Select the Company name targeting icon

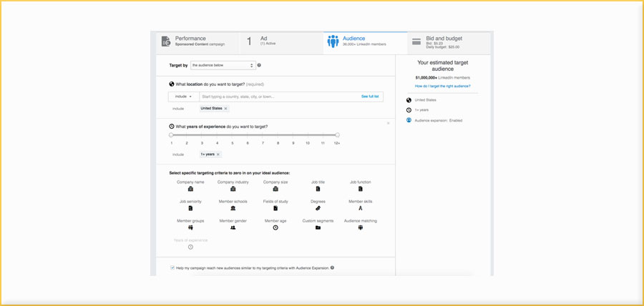pyautogui.click(x=190, y=189)
